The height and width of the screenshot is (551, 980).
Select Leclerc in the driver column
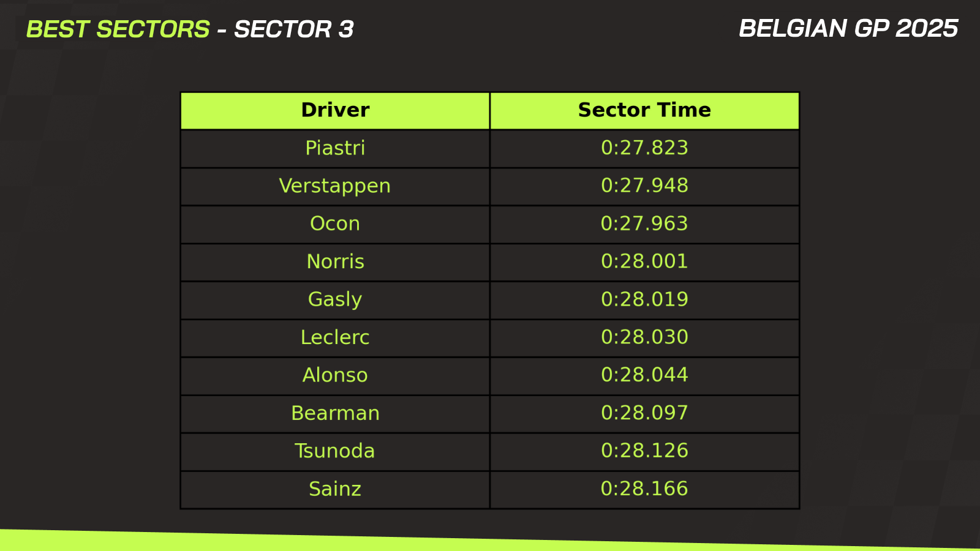(335, 338)
